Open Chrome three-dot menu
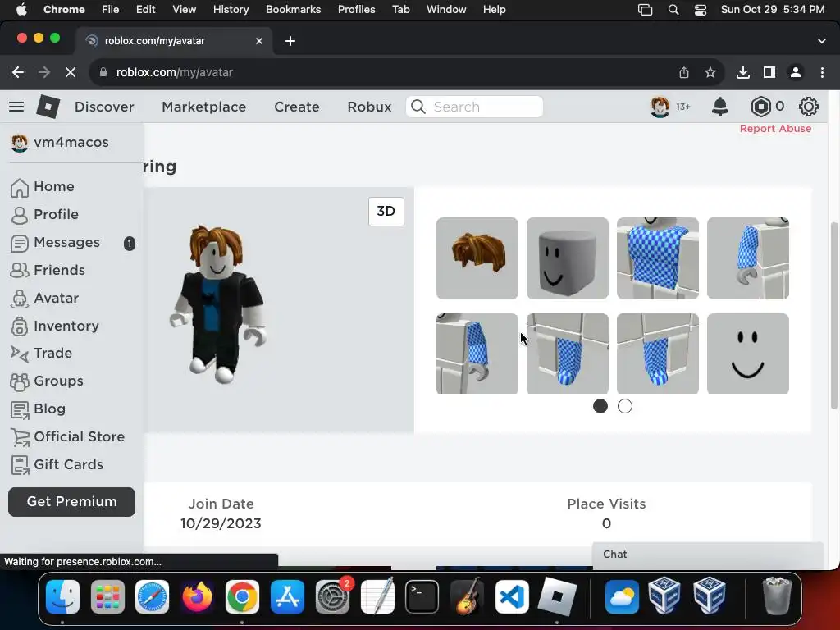This screenshot has width=840, height=630. click(x=822, y=72)
